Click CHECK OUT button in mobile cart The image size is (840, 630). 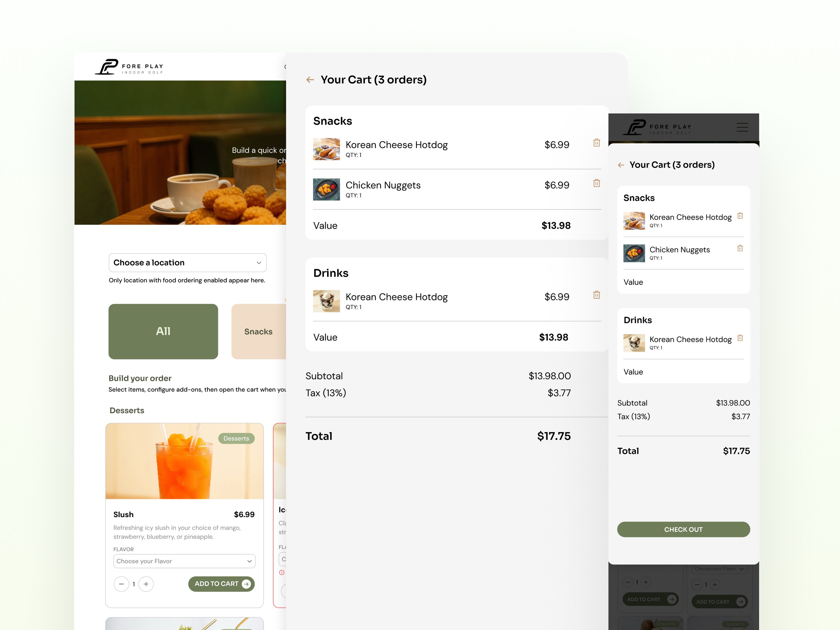[x=684, y=529]
